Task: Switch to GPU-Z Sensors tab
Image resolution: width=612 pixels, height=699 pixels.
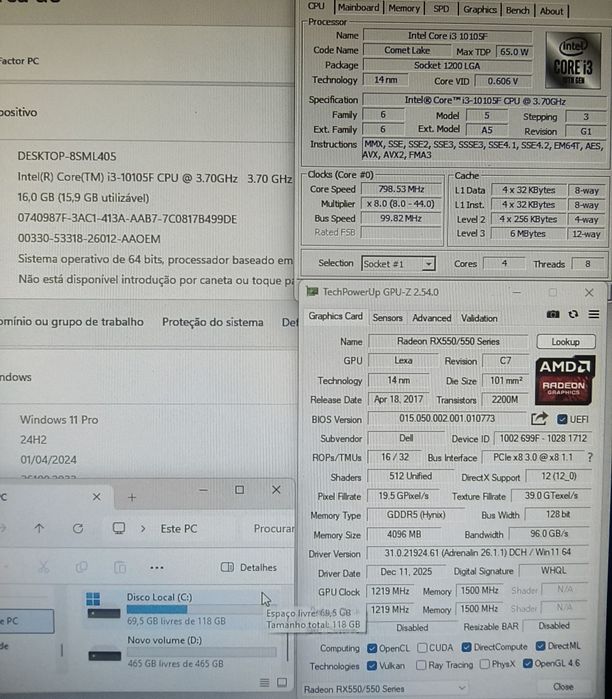Action: [x=387, y=318]
